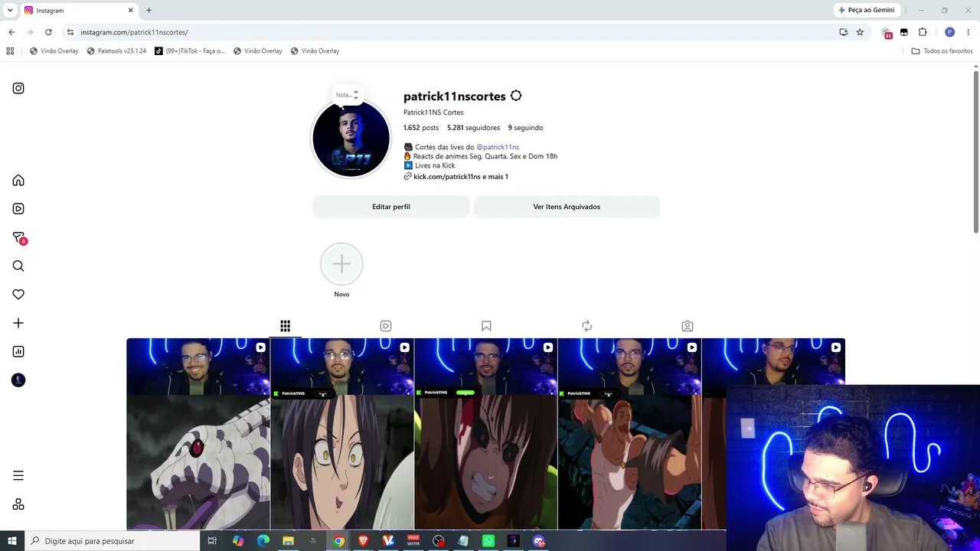Open the Chrome extensions puzzle icon

[923, 32]
